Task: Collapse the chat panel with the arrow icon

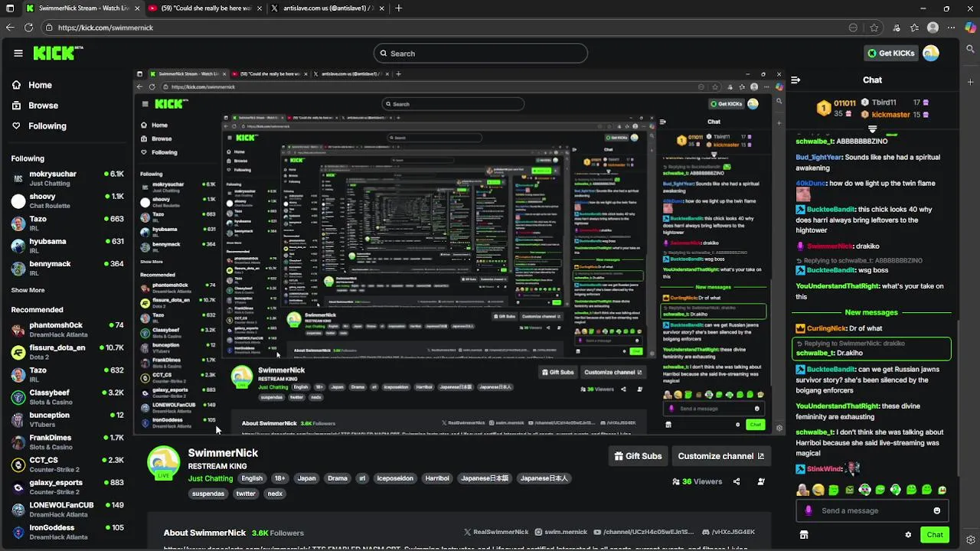Action: pyautogui.click(x=795, y=80)
